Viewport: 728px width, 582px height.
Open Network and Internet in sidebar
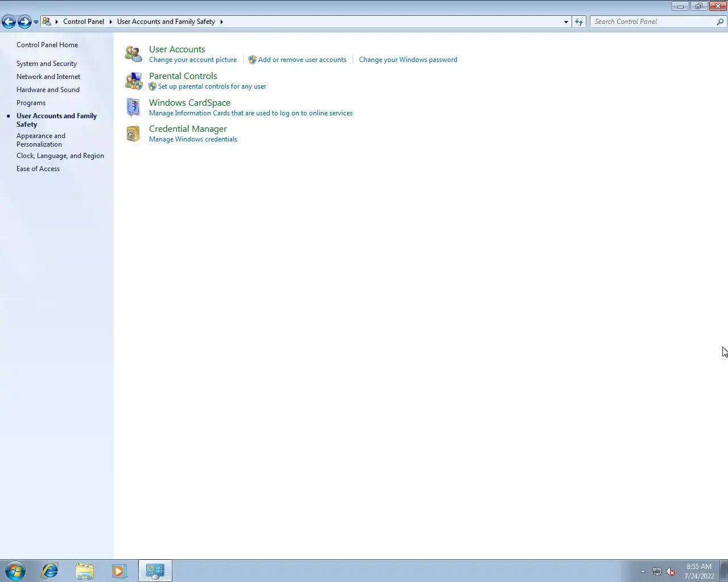coord(48,77)
